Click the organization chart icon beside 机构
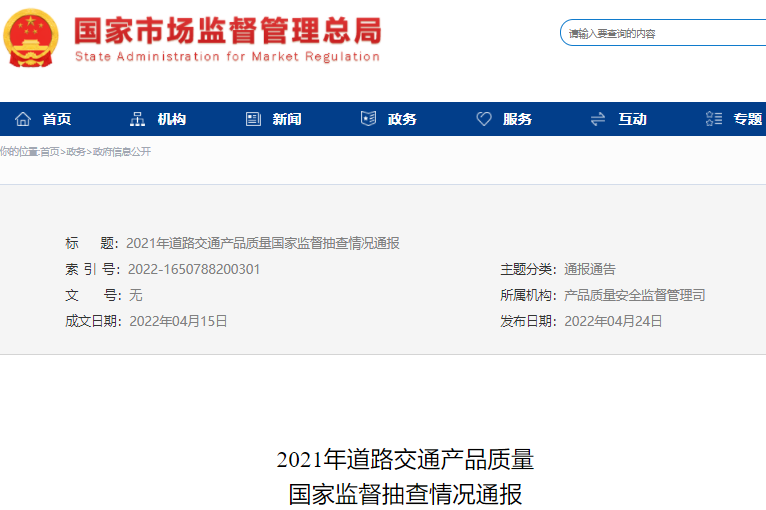766x510 pixels. (138, 119)
